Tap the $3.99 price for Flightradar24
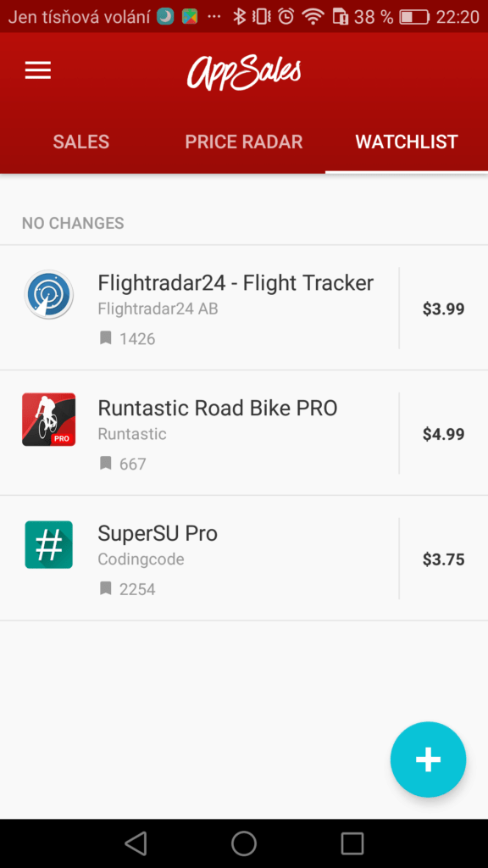Viewport: 488px width, 868px height. [x=443, y=309]
